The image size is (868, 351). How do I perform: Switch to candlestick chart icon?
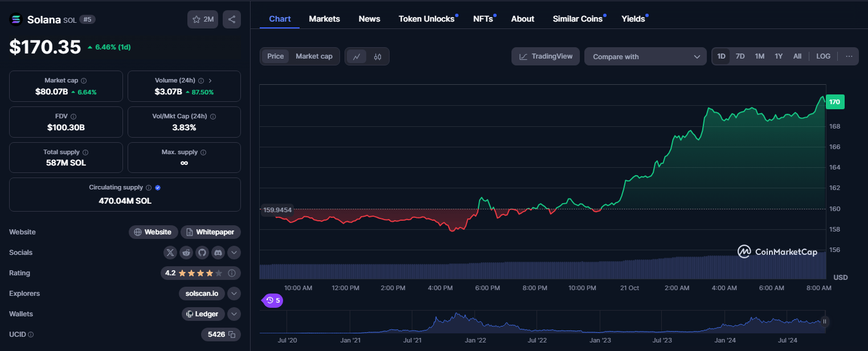click(378, 56)
